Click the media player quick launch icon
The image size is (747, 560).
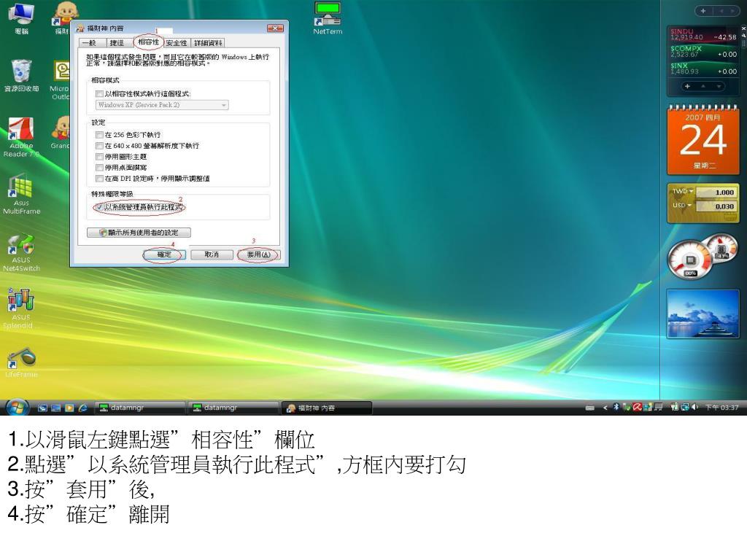coord(69,408)
